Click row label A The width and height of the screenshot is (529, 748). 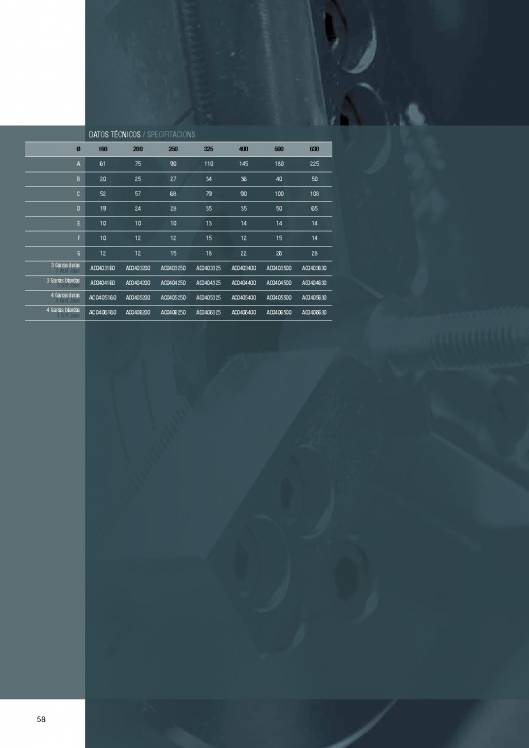click(78, 164)
